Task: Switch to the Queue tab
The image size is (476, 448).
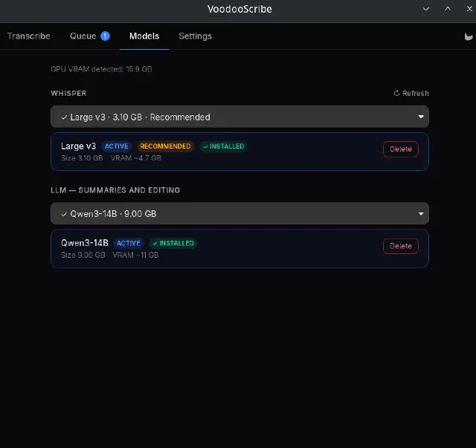Action: click(89, 36)
